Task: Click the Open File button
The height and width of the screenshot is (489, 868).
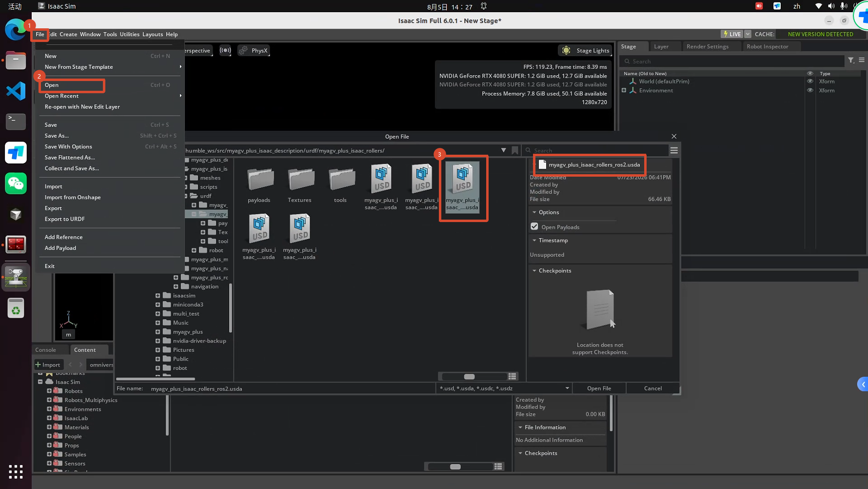Action: (599, 388)
